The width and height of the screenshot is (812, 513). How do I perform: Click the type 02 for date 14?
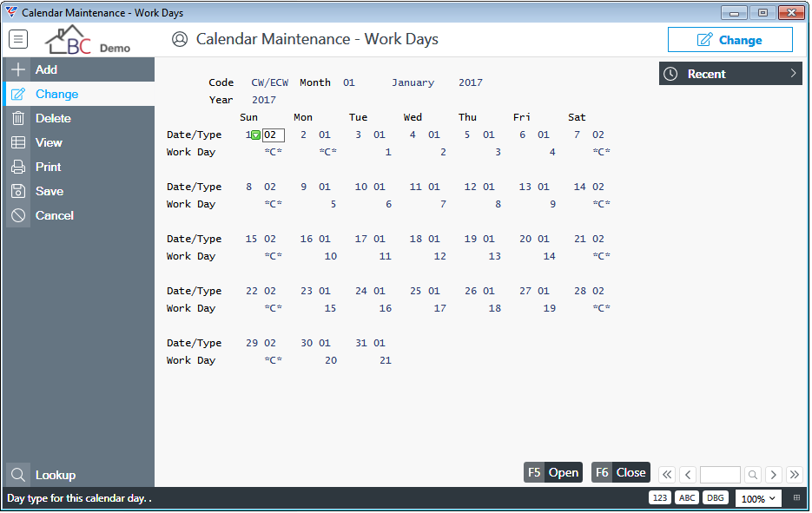tap(598, 187)
